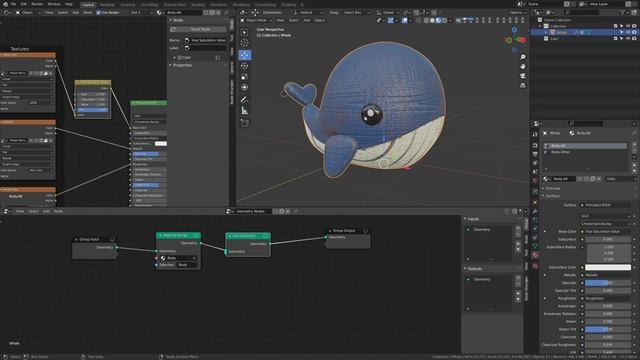640x360 pixels.
Task: Click the Reset Node button
Action: tap(198, 29)
